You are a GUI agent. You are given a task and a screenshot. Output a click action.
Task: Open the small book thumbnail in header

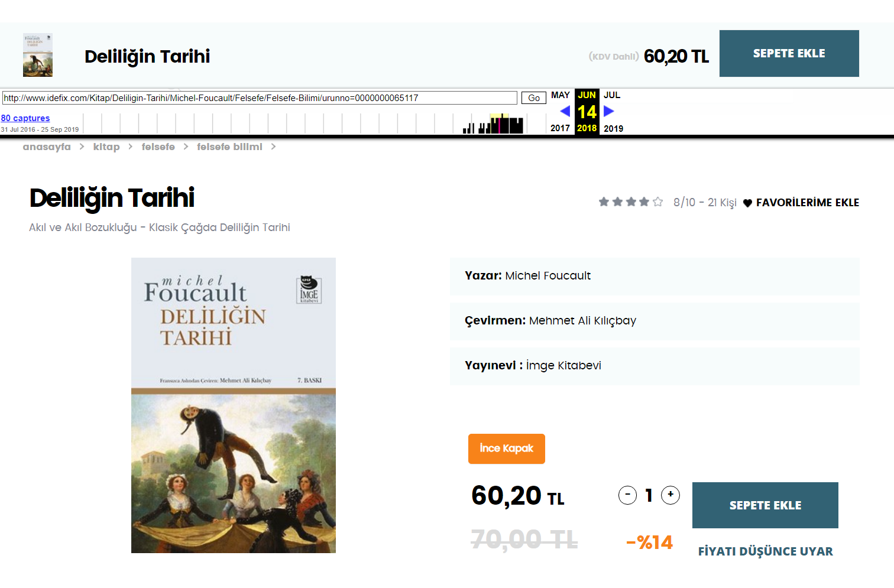[x=38, y=55]
